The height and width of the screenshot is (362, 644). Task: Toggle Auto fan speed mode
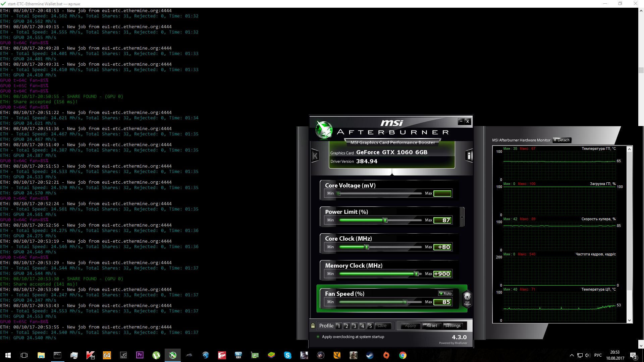point(445,294)
